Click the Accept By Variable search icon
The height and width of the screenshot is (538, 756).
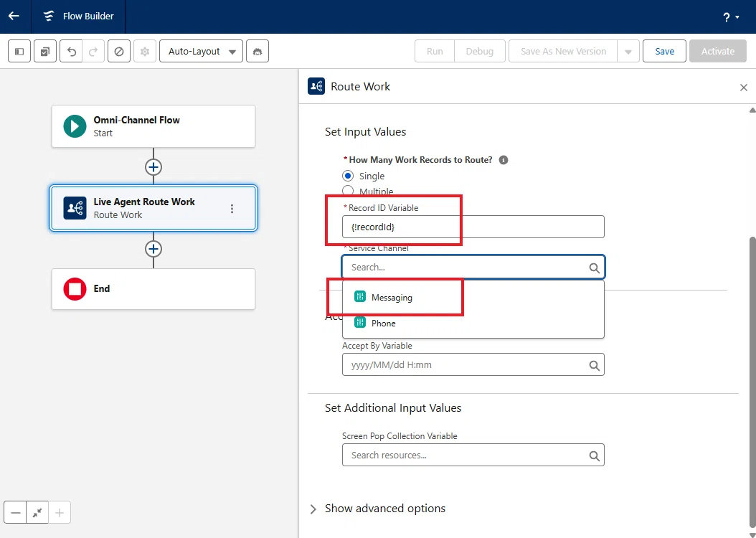pyautogui.click(x=594, y=366)
